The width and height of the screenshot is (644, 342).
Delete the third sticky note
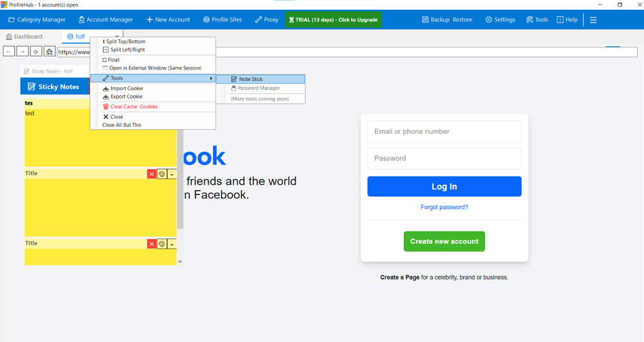click(151, 244)
